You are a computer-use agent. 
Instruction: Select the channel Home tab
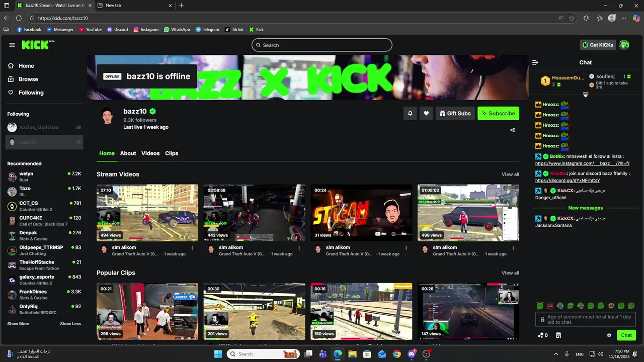[x=107, y=153]
